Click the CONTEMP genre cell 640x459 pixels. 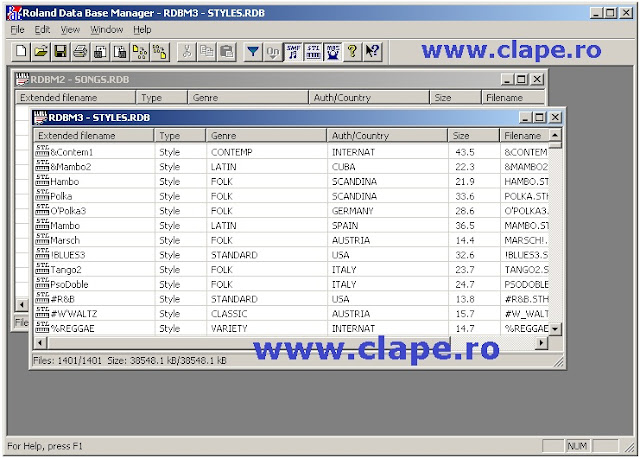pyautogui.click(x=231, y=152)
